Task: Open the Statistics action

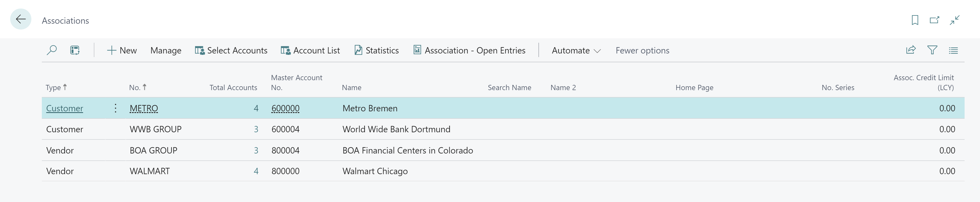Action: tap(377, 50)
